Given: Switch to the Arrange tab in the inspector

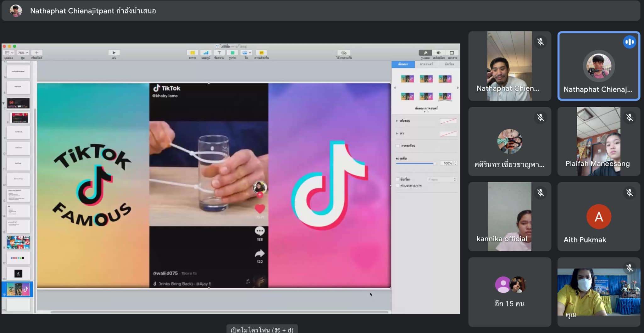Looking at the screenshot, I should [449, 64].
